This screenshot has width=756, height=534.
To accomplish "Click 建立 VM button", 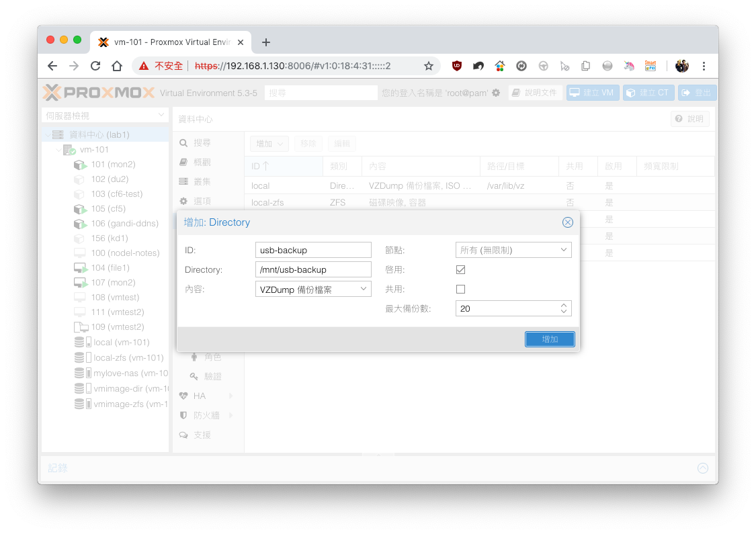I will 593,93.
